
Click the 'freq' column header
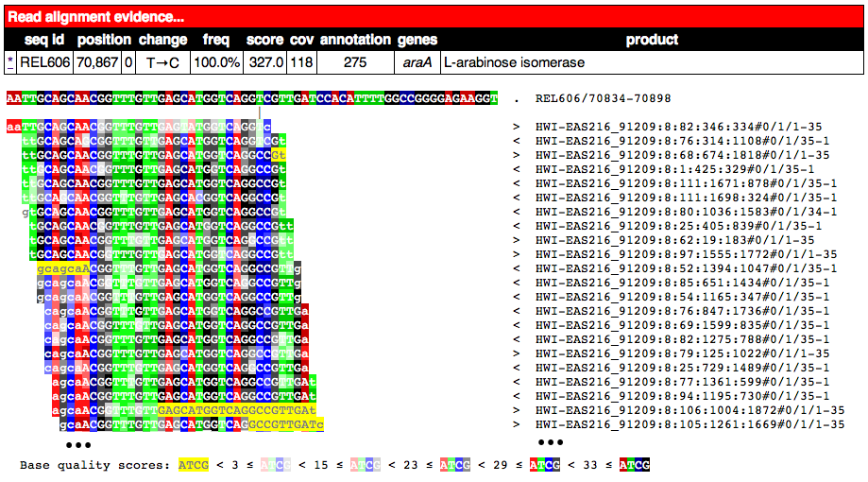[x=216, y=40]
